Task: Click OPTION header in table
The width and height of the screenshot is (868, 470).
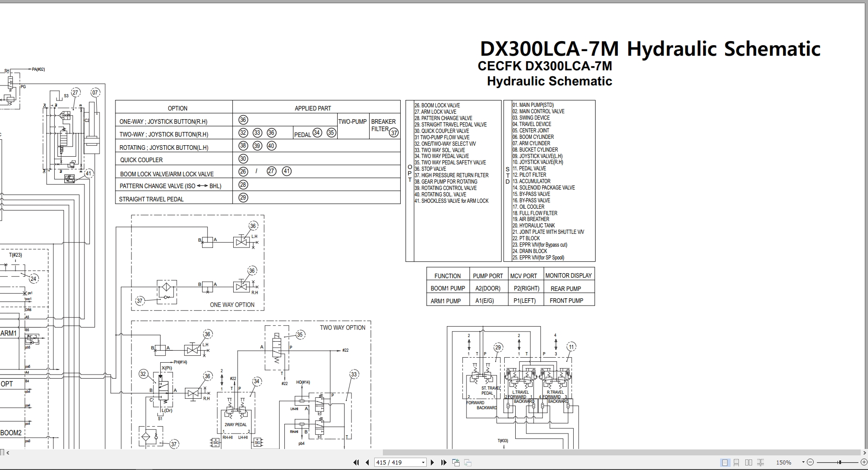Action: coord(178,108)
